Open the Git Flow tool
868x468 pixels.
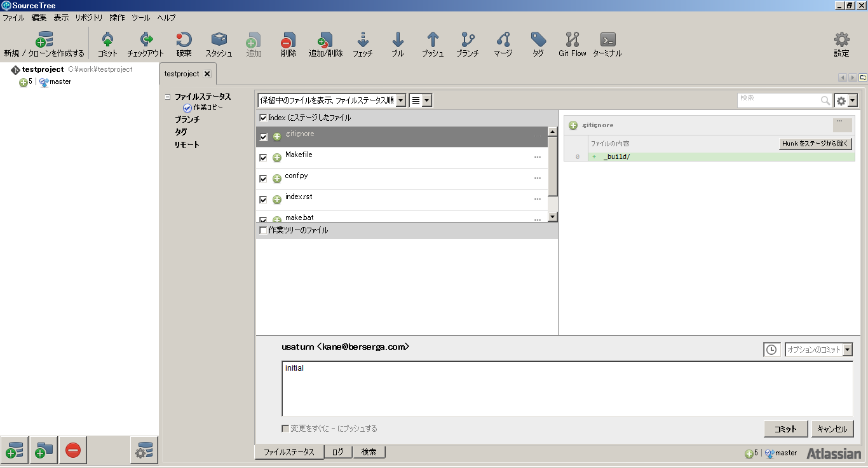[x=573, y=45]
